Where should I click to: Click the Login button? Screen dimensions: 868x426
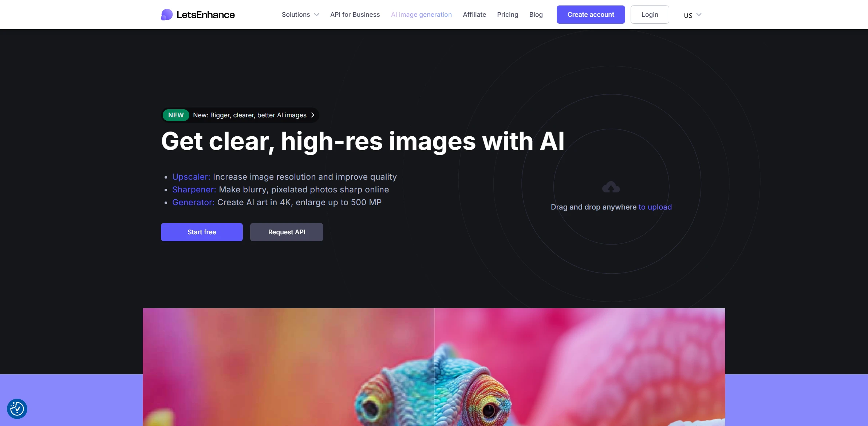[x=650, y=15]
